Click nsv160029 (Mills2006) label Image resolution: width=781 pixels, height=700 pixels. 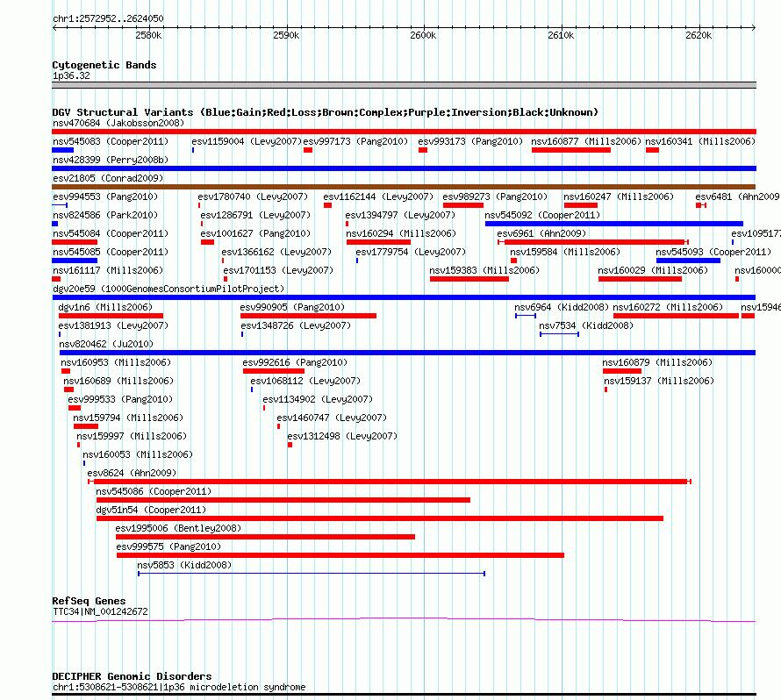653,270
